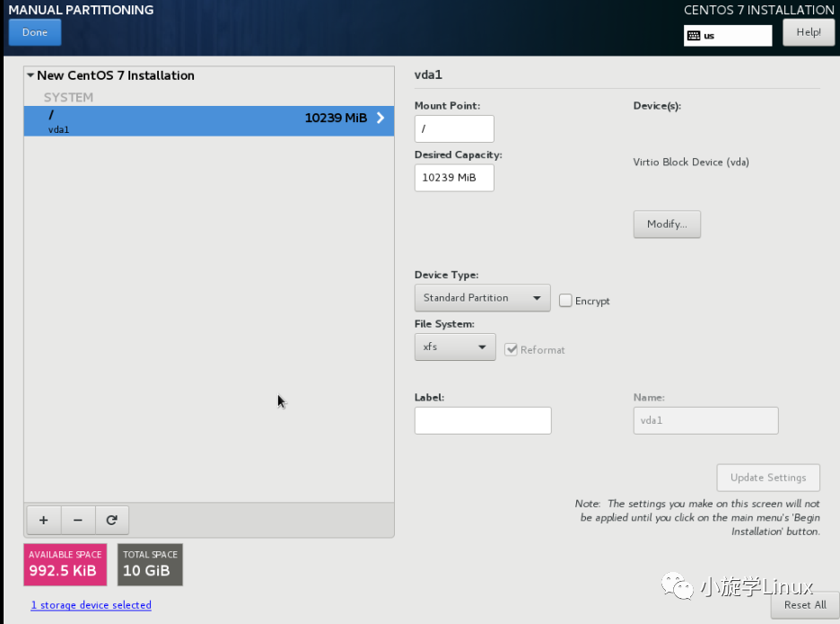Image resolution: width=840 pixels, height=624 pixels.
Task: Click the Name field showing vda1
Action: point(705,420)
